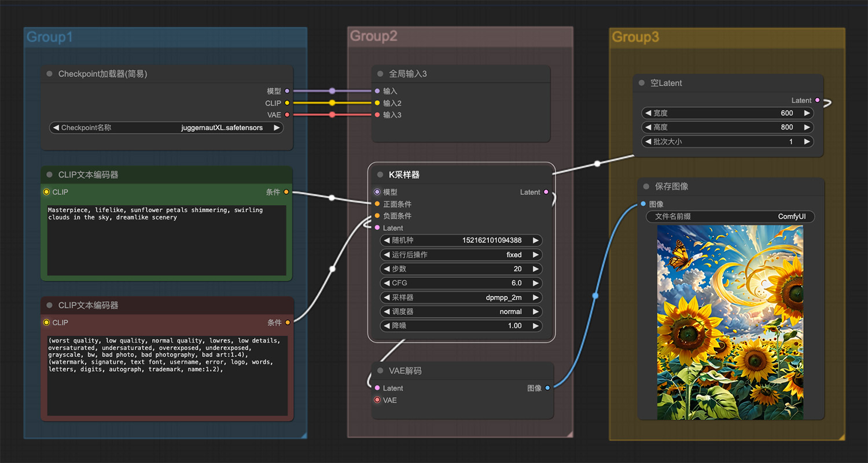Image resolution: width=868 pixels, height=463 pixels.
Task: Decrease 宽度 with its left arrow
Action: coord(648,113)
